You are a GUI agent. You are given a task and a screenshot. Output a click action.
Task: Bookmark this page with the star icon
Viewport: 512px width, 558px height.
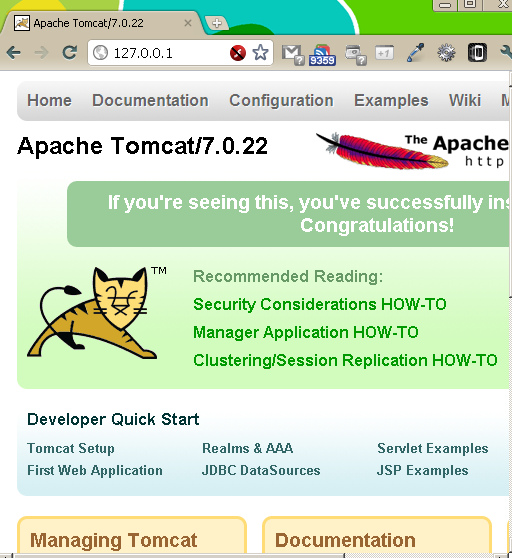pyautogui.click(x=260, y=53)
